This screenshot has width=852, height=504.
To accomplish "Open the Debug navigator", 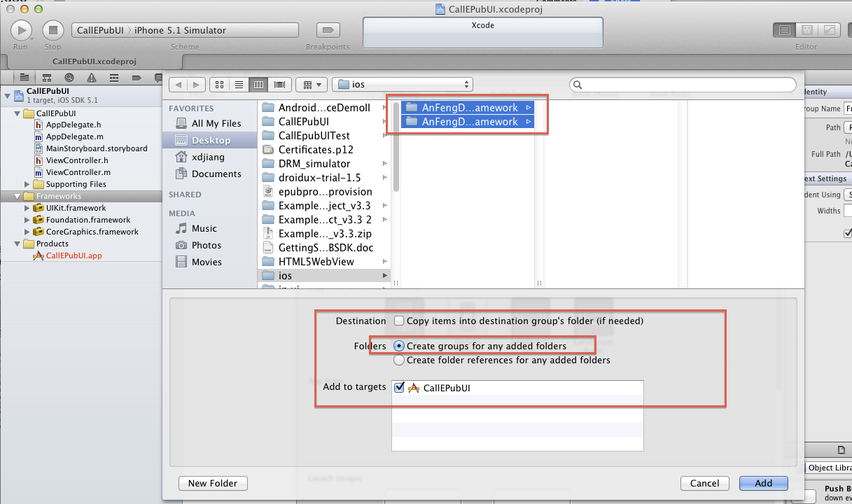I will (114, 77).
